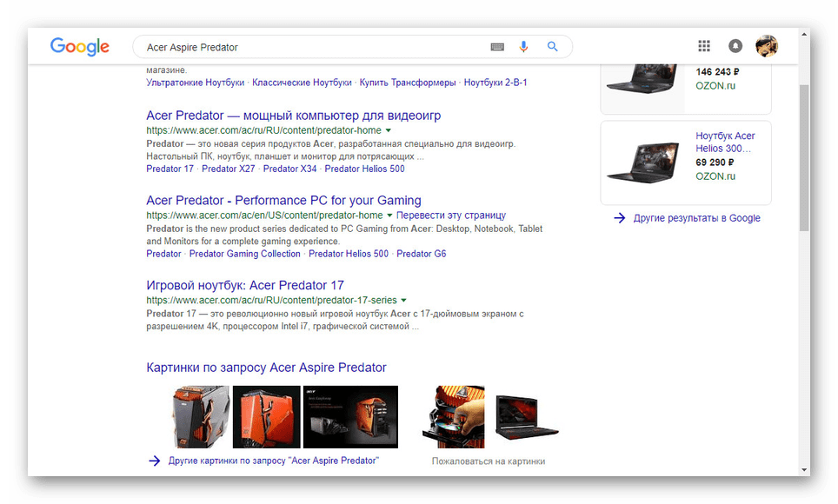The image size is (838, 504).
Task: Click the Google logo
Action: click(80, 47)
